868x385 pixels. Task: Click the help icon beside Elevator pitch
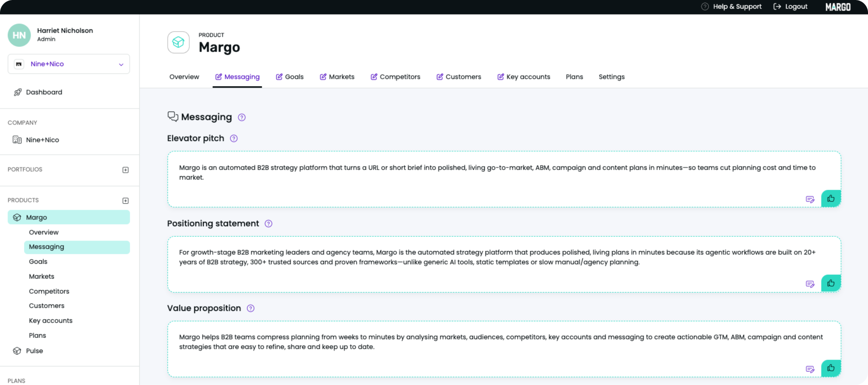[x=234, y=138]
